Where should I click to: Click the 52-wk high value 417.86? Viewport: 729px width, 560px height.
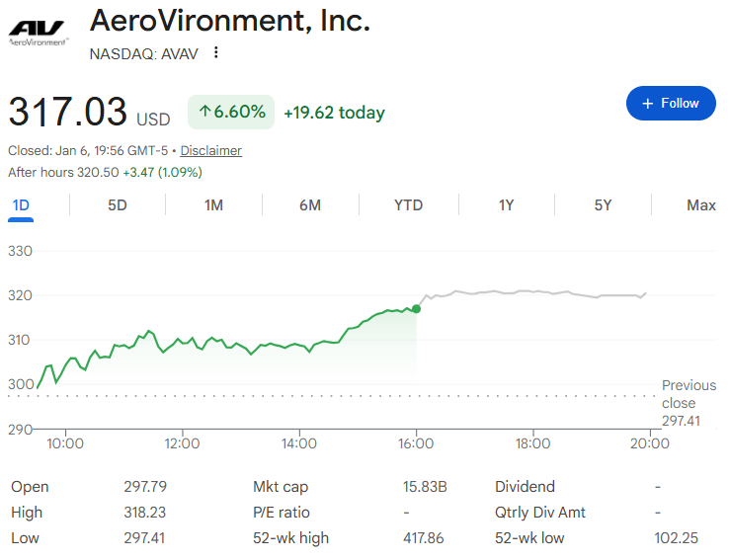click(423, 537)
